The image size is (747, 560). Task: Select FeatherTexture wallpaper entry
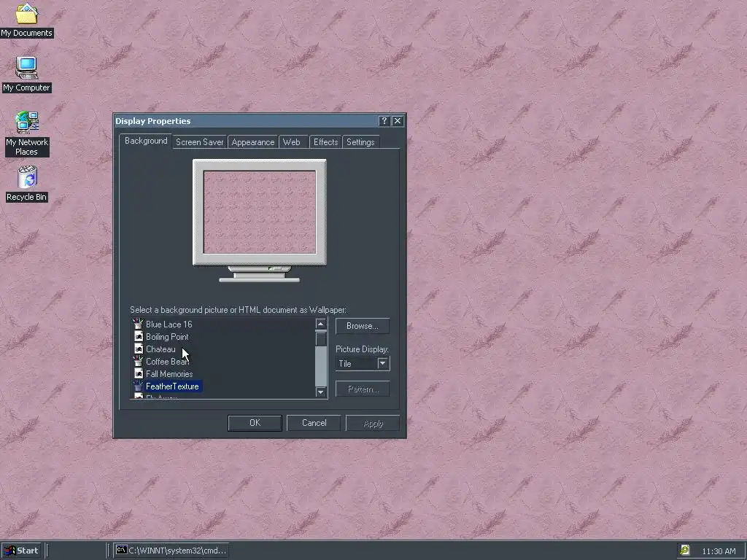pos(172,386)
